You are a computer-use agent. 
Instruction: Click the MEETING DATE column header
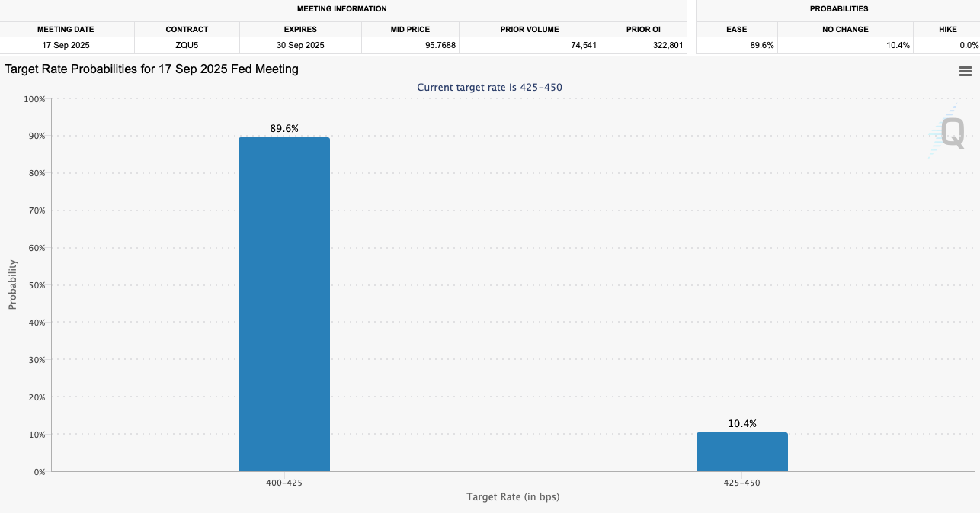pos(66,29)
